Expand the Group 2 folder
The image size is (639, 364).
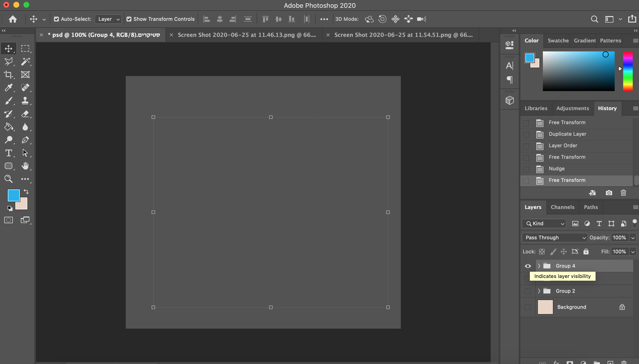click(539, 291)
